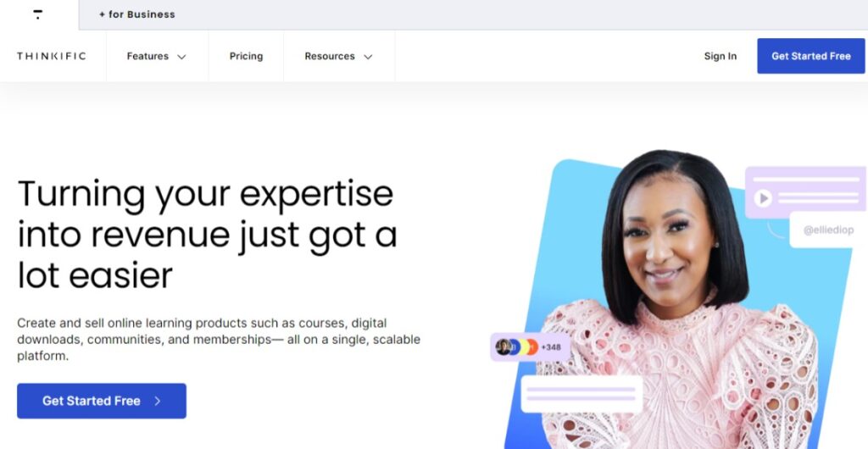868x449 pixels.
Task: Click the play icon in purple card
Action: click(x=763, y=197)
